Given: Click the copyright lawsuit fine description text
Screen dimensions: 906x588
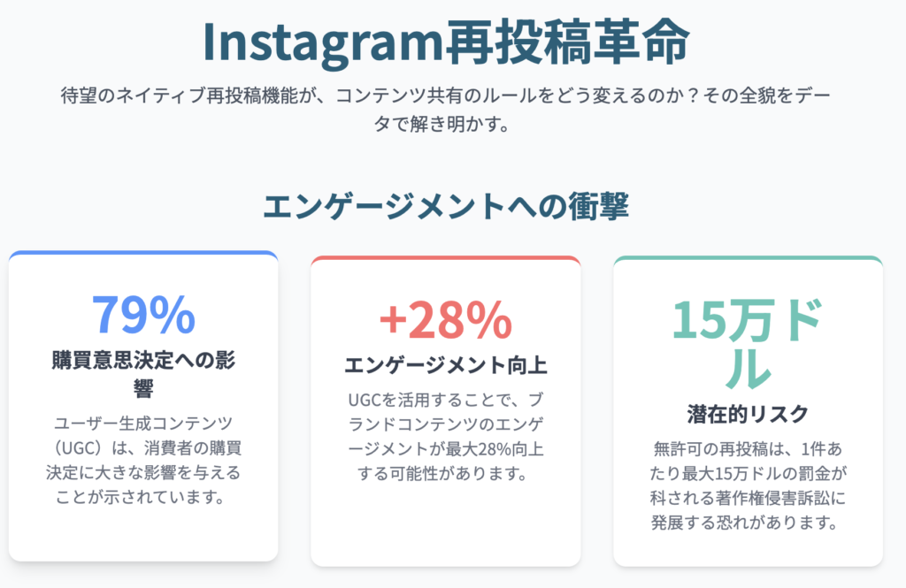Looking at the screenshot, I should coord(748,485).
